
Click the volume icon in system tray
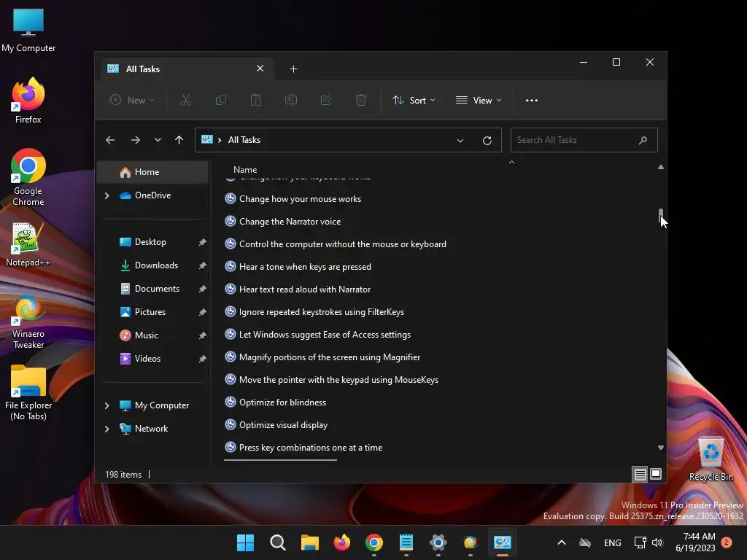pyautogui.click(x=657, y=542)
